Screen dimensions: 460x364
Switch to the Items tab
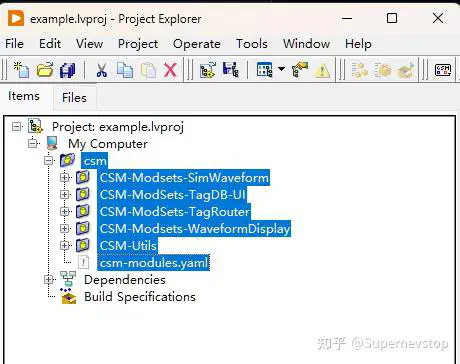point(24,96)
